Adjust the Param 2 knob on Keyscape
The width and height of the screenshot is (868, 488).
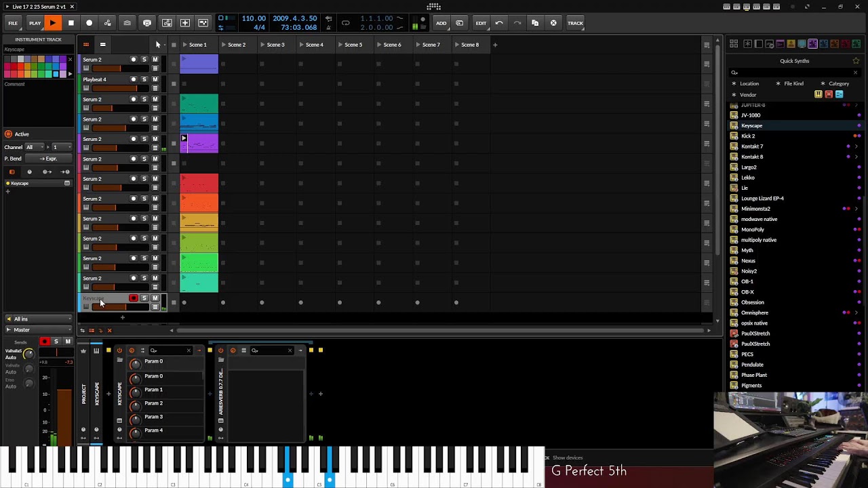click(135, 405)
